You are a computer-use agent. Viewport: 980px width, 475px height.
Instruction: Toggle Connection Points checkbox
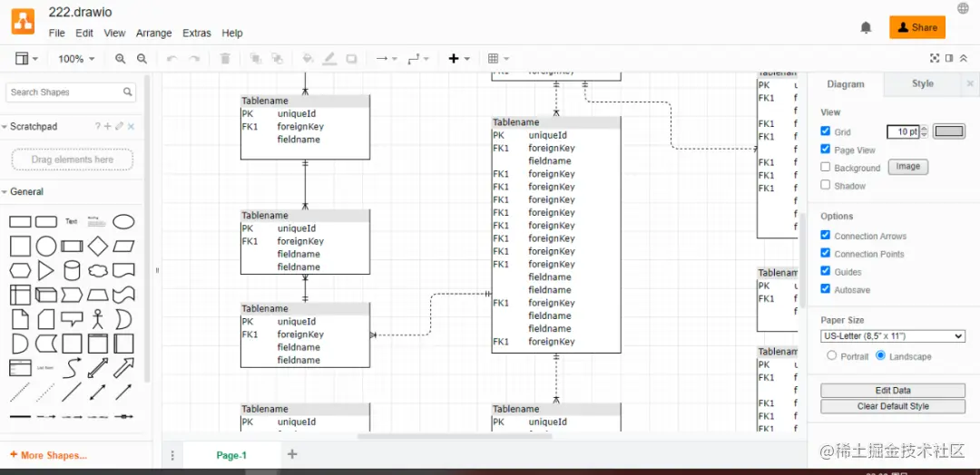(x=826, y=253)
